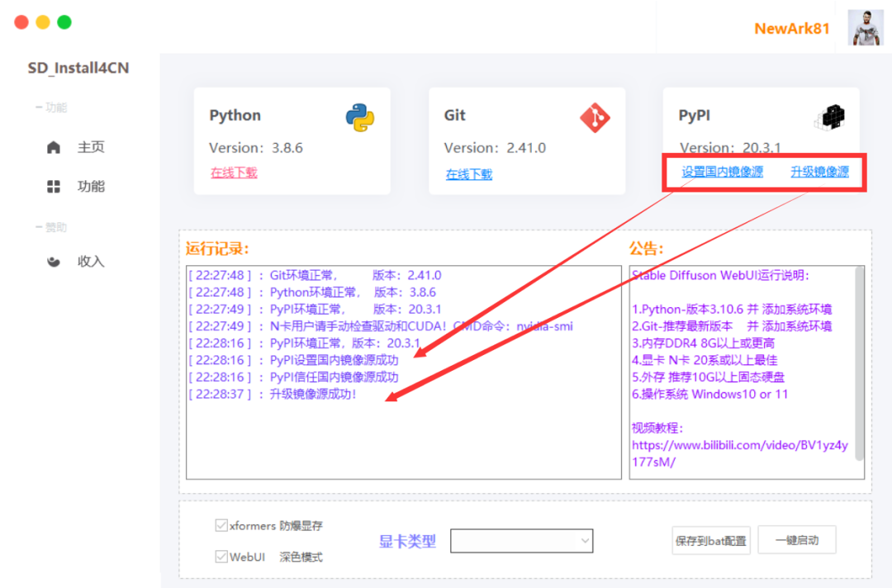The width and height of the screenshot is (892, 588).
Task: Click the green maximize window button
Action: pos(64,22)
